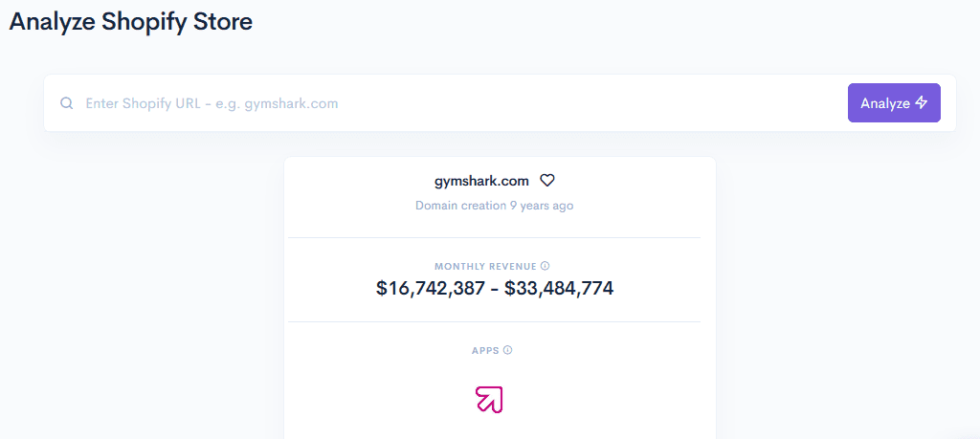
Task: Click the dash between the revenue values
Action: tap(495, 289)
